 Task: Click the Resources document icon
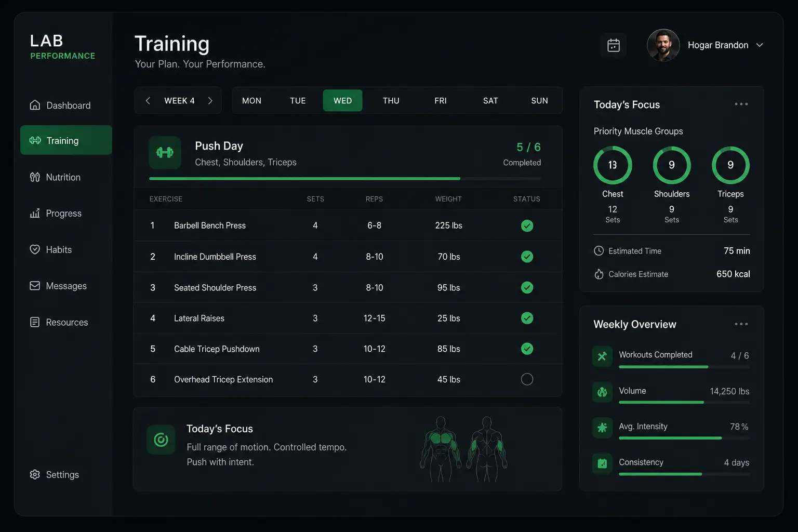pos(35,322)
